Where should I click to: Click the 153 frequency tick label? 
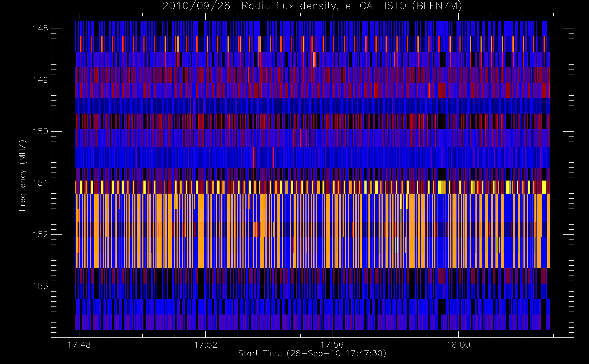point(40,286)
